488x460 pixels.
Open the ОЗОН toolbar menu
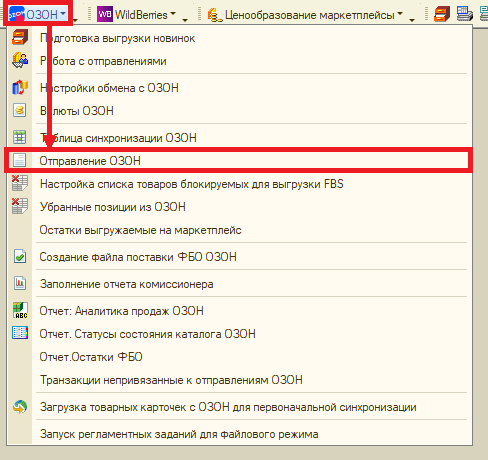coord(38,14)
